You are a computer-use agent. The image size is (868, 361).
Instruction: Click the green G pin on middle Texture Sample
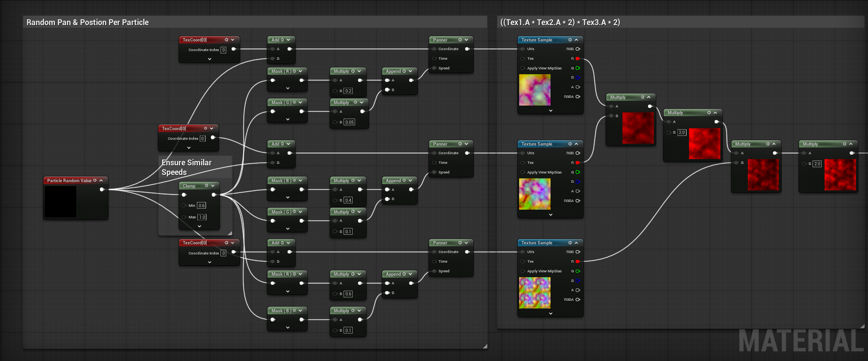578,172
